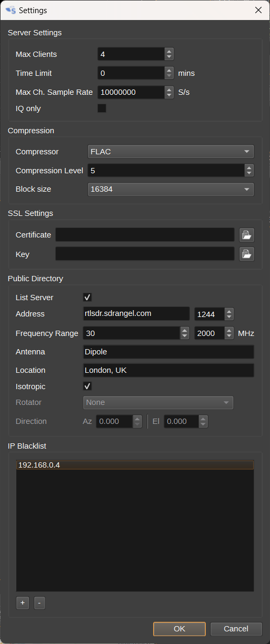The image size is (270, 644).
Task: Browse for SSL Key file
Action: pyautogui.click(x=247, y=254)
